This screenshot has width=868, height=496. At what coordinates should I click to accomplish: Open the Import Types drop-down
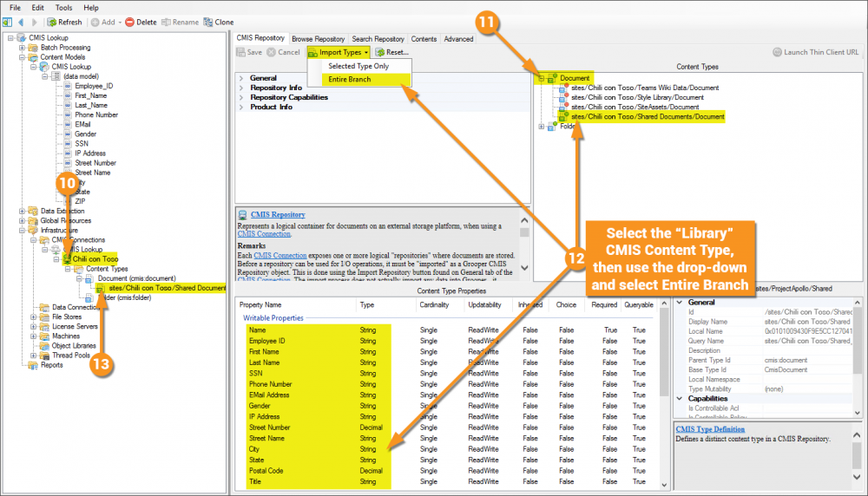(339, 52)
